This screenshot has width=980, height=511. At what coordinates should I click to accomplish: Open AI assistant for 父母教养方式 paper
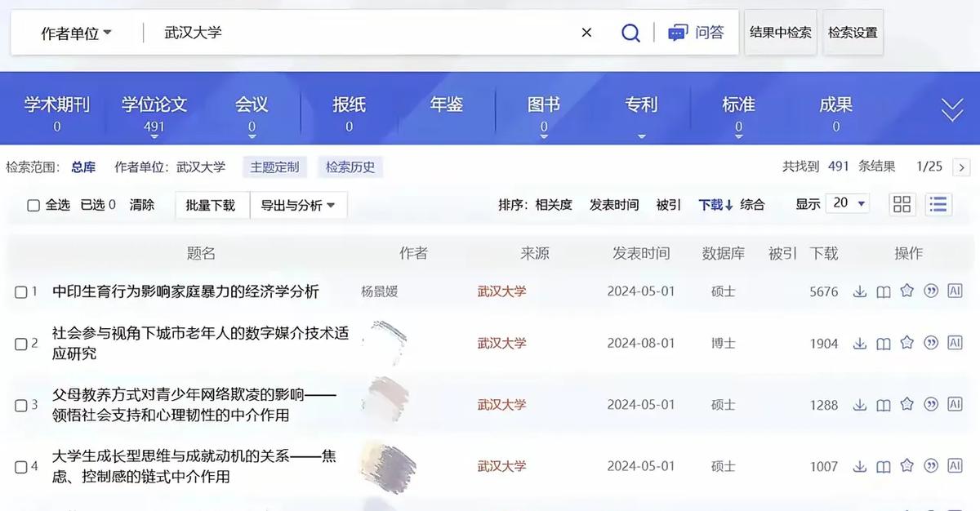click(955, 404)
